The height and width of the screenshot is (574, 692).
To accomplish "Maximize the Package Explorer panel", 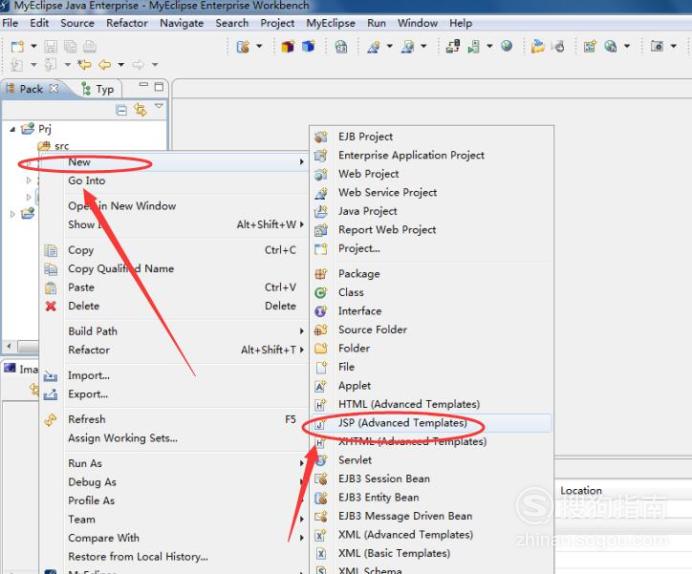I will point(159,86).
